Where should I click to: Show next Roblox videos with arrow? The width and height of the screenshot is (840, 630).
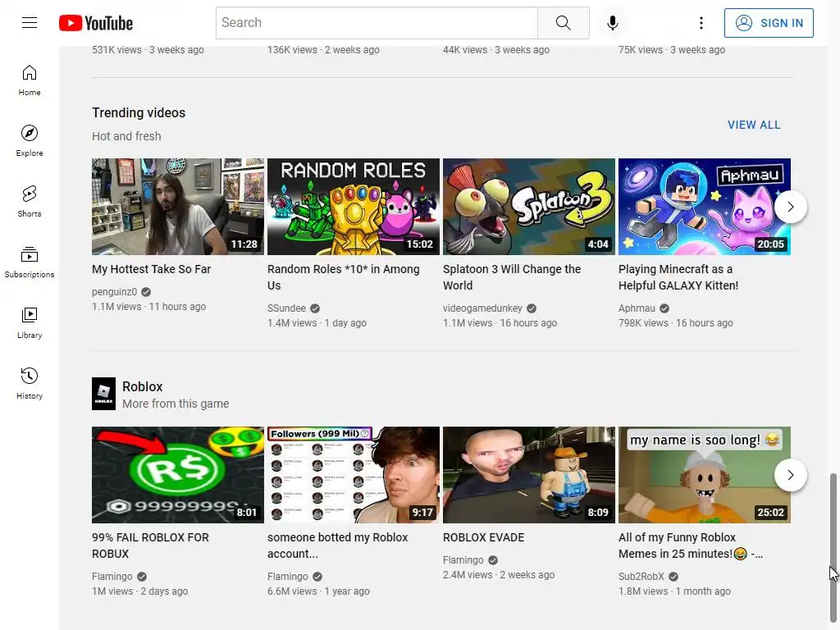(790, 475)
